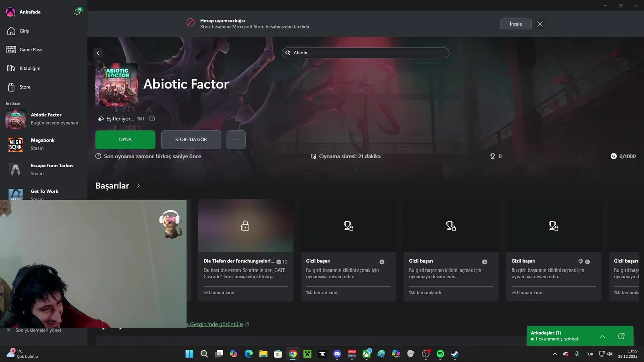Click the trophy achievements count icon
Screen dimensions: 644x362
tap(493, 156)
